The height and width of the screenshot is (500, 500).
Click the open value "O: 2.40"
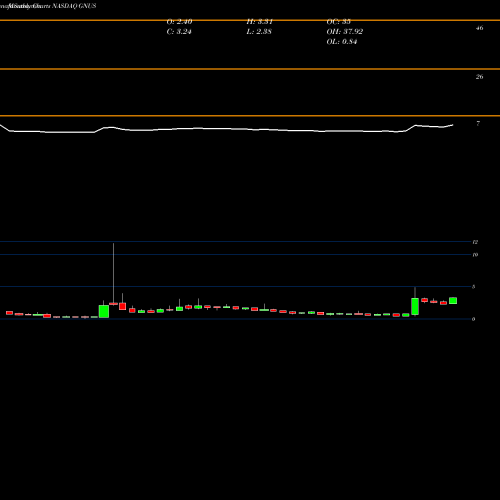[x=179, y=22]
